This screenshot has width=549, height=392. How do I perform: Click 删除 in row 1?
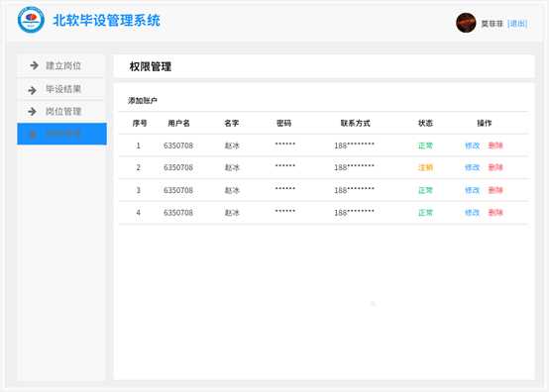click(x=495, y=146)
